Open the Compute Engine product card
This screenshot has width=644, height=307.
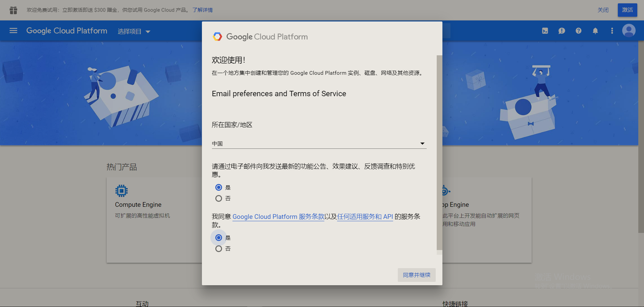coord(154,220)
